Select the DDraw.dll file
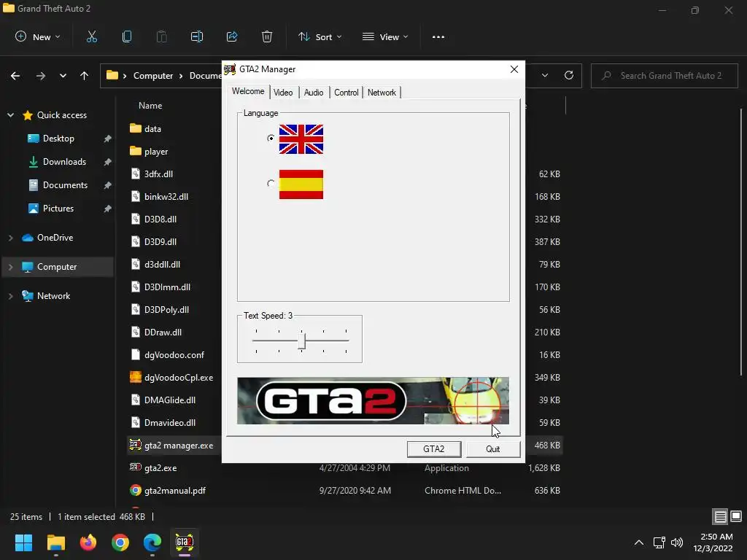Image resolution: width=747 pixels, height=560 pixels. pyautogui.click(x=163, y=332)
